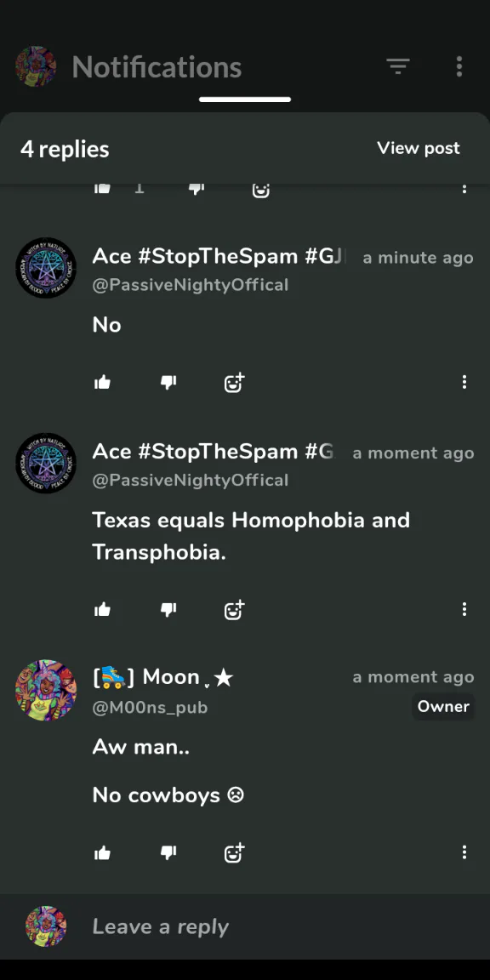Screen dimensions: 490x980
Task: Open @M00ns_pub profile handle
Action: [x=150, y=708]
